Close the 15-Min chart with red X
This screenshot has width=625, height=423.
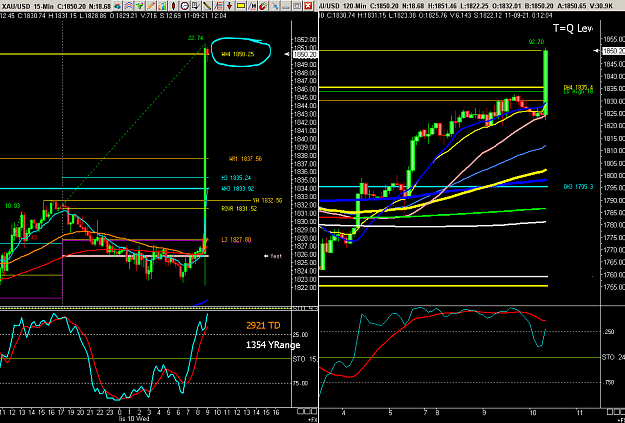point(308,6)
